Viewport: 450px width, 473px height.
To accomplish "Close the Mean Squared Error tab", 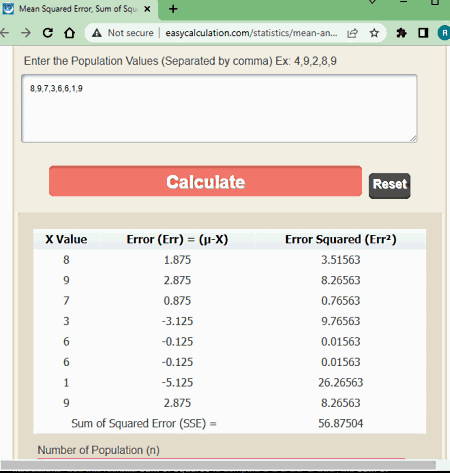I will 147,9.
